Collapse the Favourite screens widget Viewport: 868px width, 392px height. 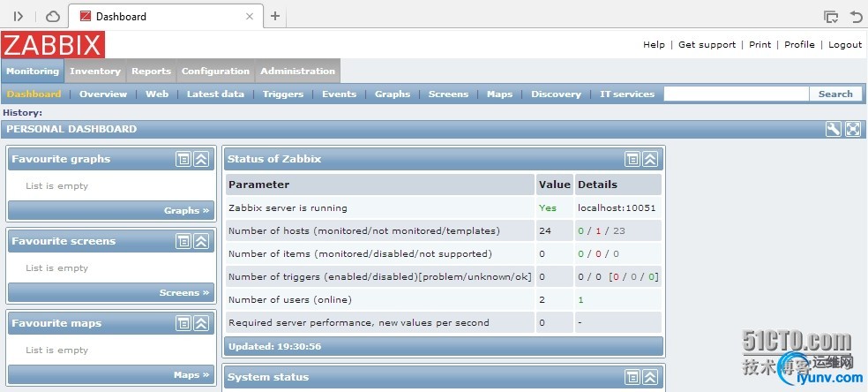click(x=201, y=241)
